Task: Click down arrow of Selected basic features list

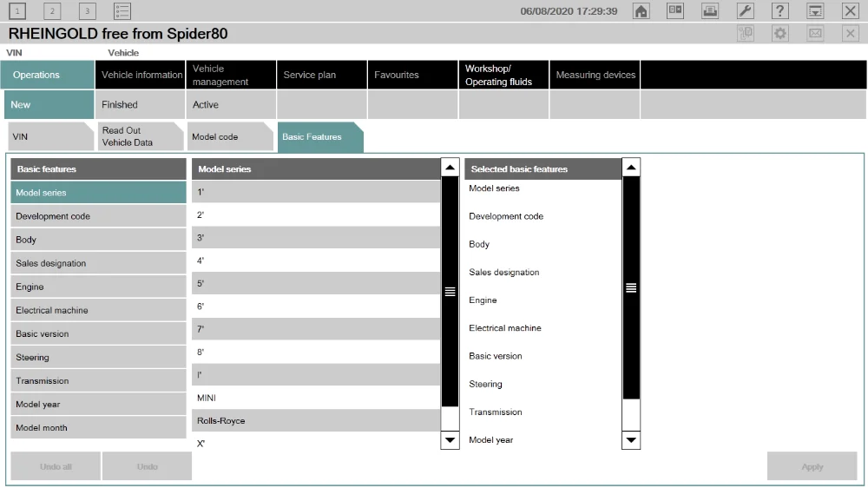Action: tap(631, 440)
